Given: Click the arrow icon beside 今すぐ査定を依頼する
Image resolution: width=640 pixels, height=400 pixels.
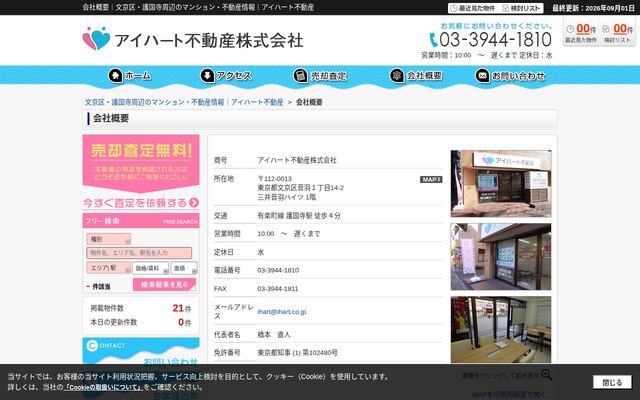Looking at the screenshot, I should coord(194,202).
